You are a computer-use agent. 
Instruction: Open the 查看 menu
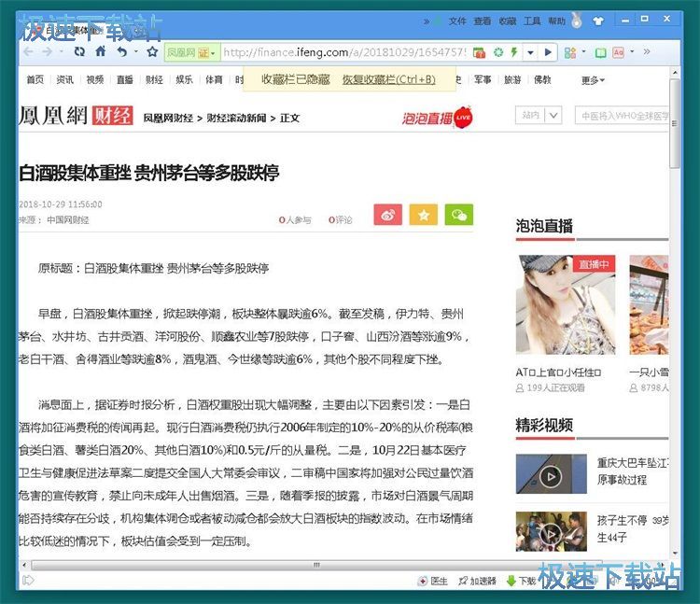482,21
